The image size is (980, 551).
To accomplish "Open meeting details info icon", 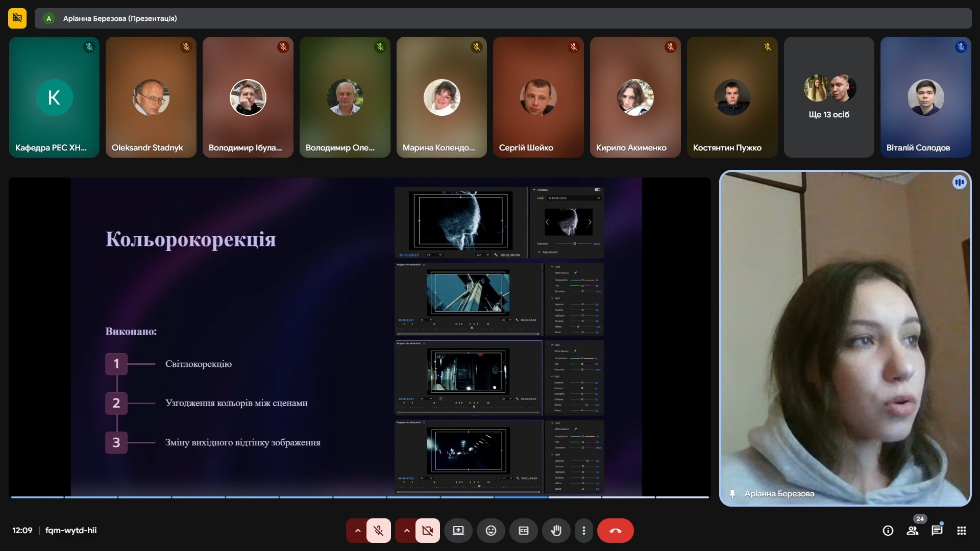I will 888,531.
